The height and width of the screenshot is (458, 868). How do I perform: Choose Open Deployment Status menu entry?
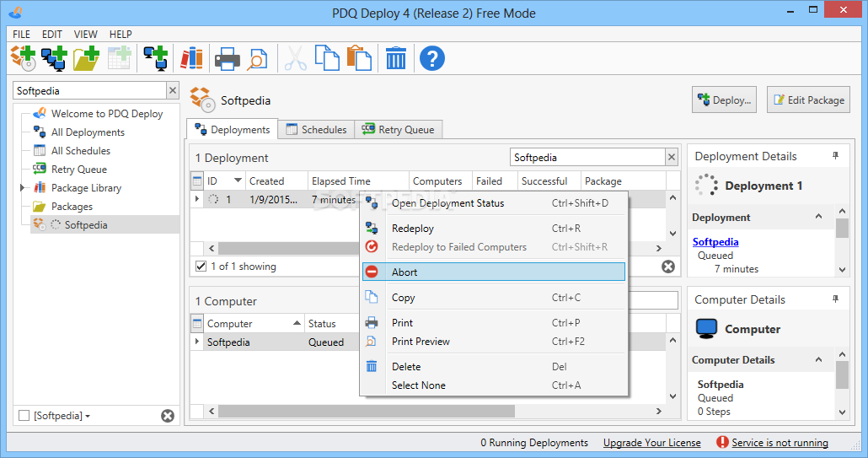click(494, 203)
